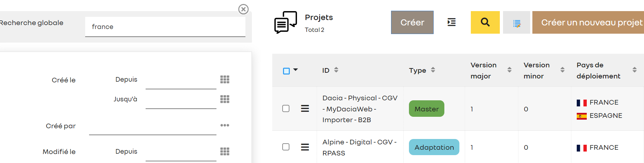Click Créer un nouveau projet button
Screen dimensions: 644x163
tap(588, 23)
